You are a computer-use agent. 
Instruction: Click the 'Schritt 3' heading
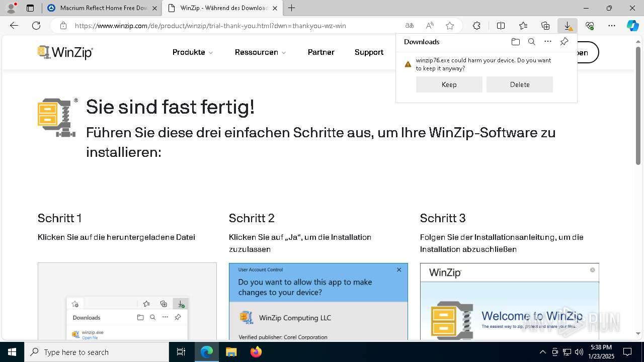tap(443, 218)
